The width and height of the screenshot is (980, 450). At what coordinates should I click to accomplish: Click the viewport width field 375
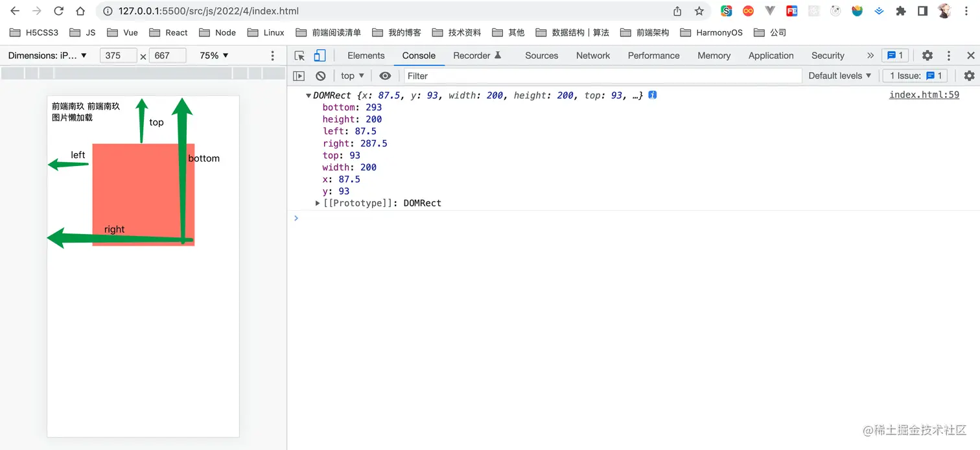[118, 56]
